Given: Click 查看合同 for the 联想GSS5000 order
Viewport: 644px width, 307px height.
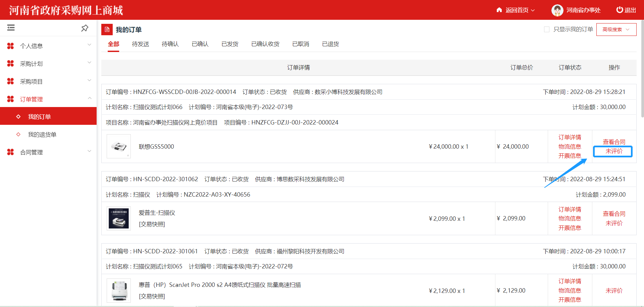Looking at the screenshot, I should pyautogui.click(x=614, y=142).
